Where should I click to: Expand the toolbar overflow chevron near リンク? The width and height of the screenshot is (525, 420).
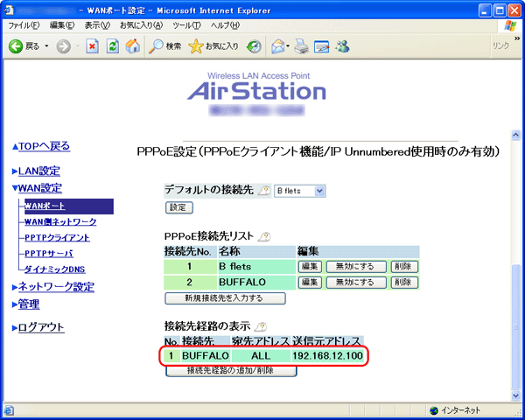point(517,38)
